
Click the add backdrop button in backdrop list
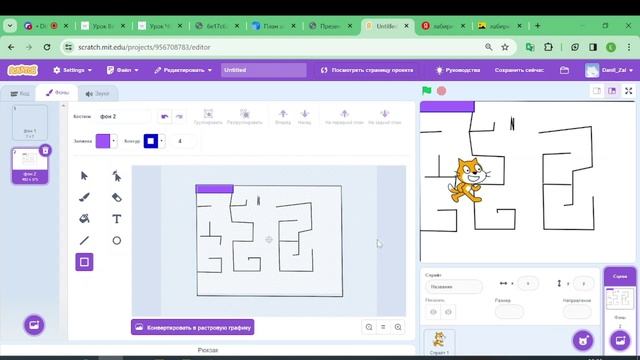tap(34, 325)
